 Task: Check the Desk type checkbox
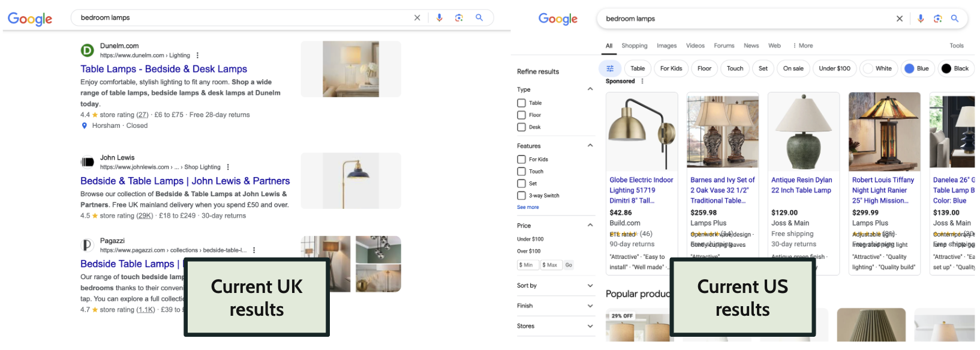521,127
